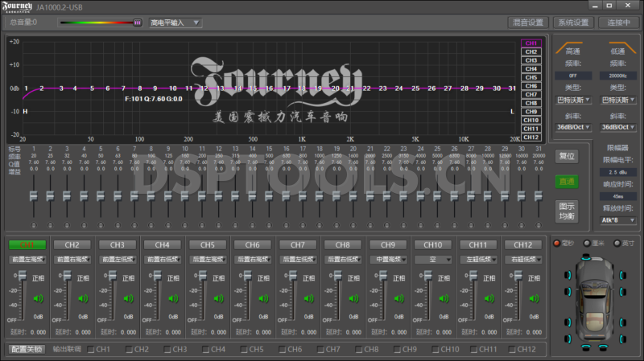Tick the CH2 output link checkbox

point(130,350)
